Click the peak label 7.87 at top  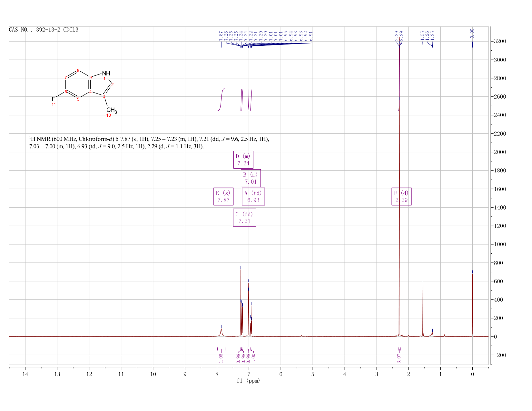pyautogui.click(x=221, y=36)
